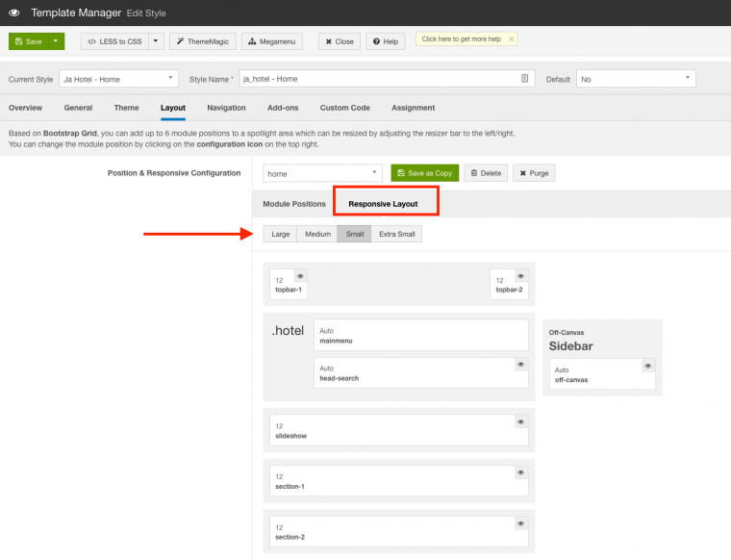Viewport: 731px width, 560px height.
Task: Select the Extra Small device size
Action: coord(396,234)
